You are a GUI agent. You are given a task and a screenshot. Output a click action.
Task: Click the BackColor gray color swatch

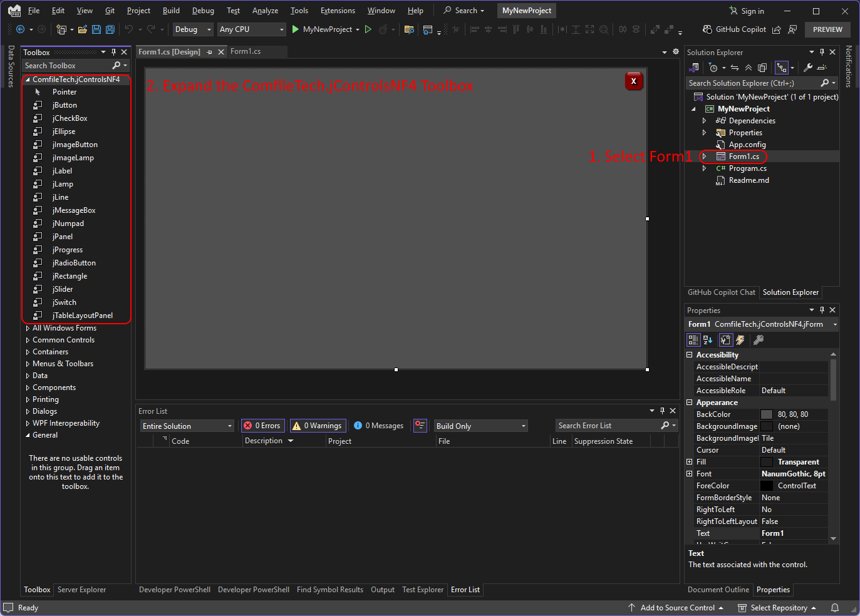pyautogui.click(x=767, y=414)
